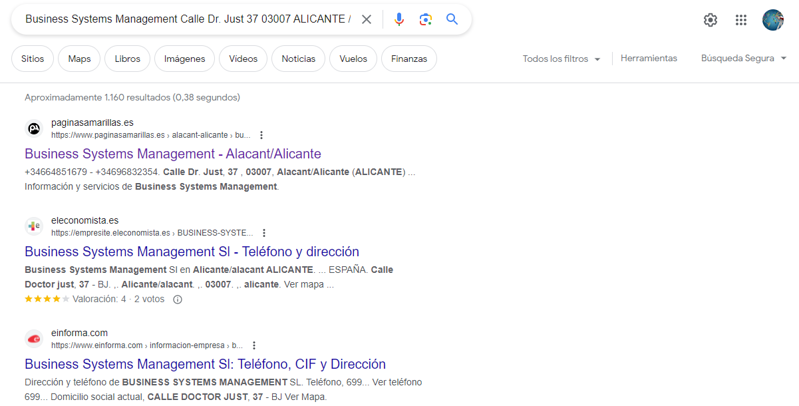This screenshot has width=799, height=406.
Task: Clear the search box text
Action: (x=366, y=19)
